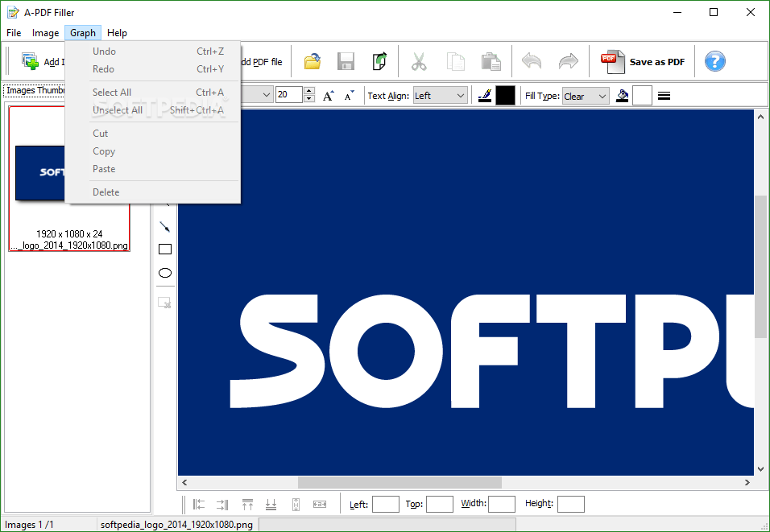Image resolution: width=770 pixels, height=532 pixels.
Task: Click the Top position input field
Action: (440, 504)
